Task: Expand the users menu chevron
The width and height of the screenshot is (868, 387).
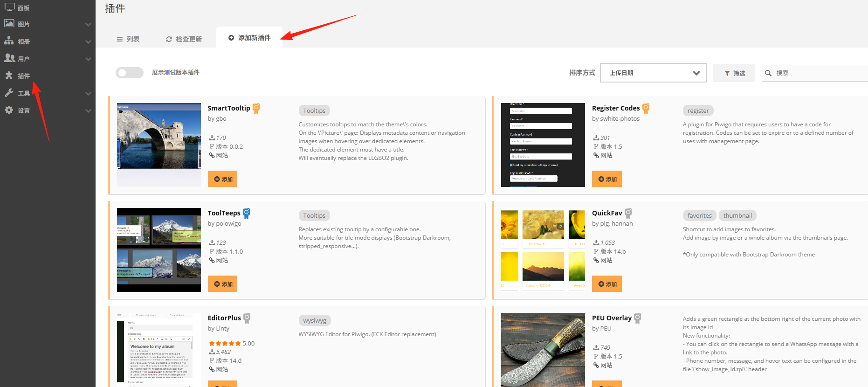Action: pyautogui.click(x=88, y=59)
